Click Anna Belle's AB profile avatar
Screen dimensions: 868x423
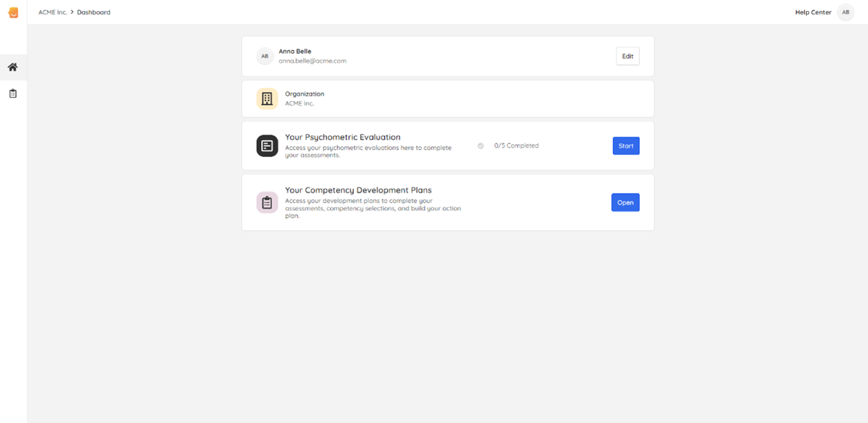click(x=265, y=56)
